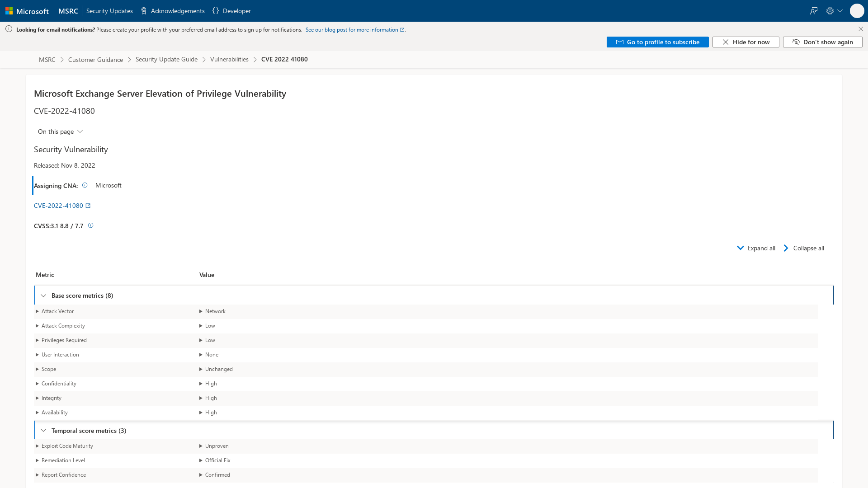The width and height of the screenshot is (868, 488).
Task: Toggle email notification banner visibility
Action: click(x=860, y=28)
